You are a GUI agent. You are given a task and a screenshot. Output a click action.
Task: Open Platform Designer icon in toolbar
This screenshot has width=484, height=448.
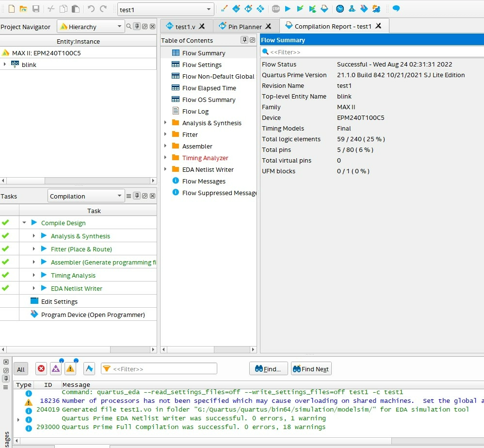point(376,9)
